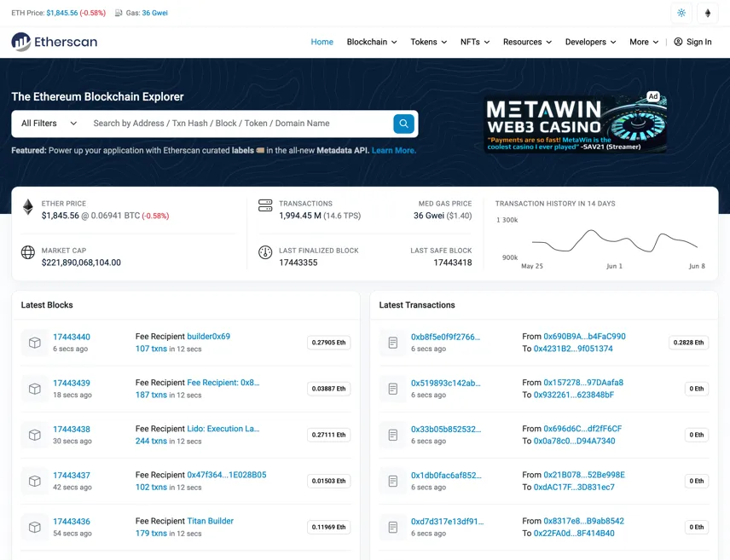
Task: Click the 0.2828 Eth transaction amount badge
Action: point(688,343)
